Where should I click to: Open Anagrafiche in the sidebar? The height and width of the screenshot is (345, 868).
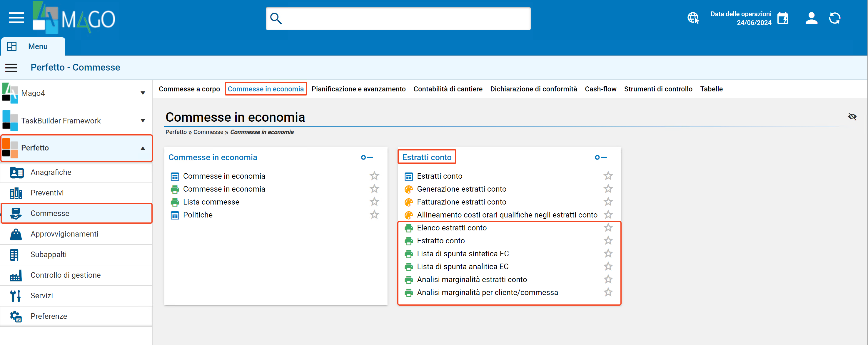76,172
